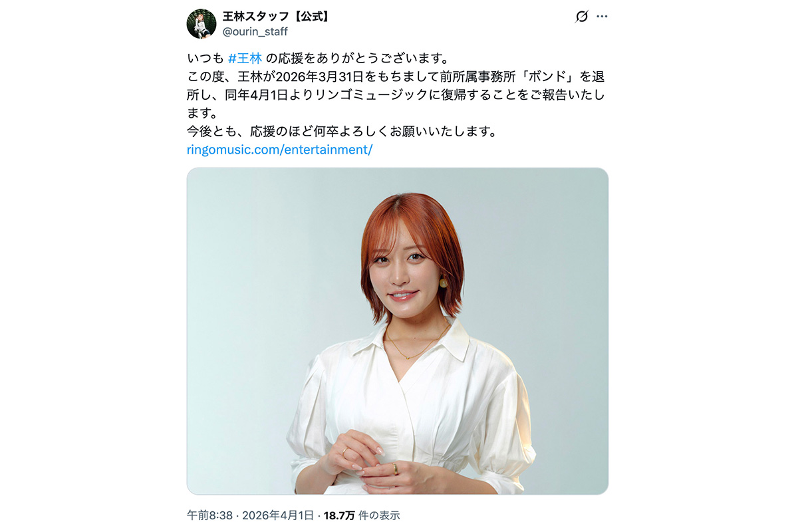The height and width of the screenshot is (532, 798).
Task: Open the 王林スタッフ profile avatar
Action: 201,24
